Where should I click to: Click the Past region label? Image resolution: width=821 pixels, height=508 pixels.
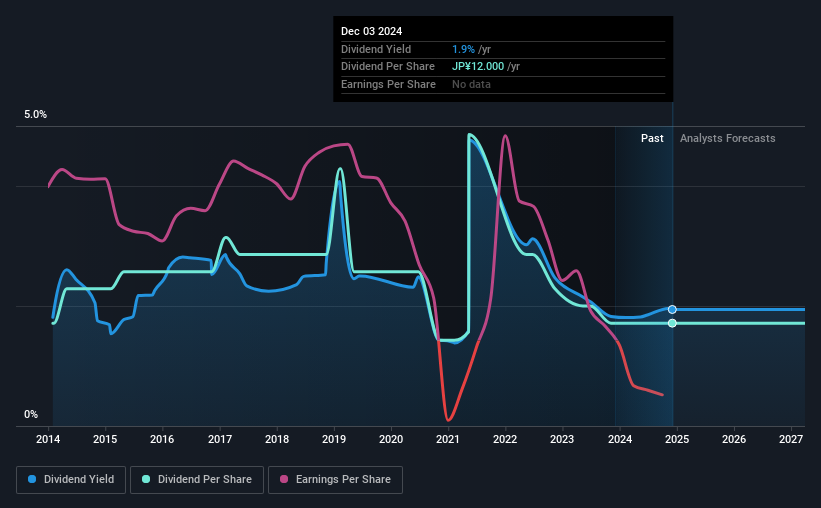652,138
